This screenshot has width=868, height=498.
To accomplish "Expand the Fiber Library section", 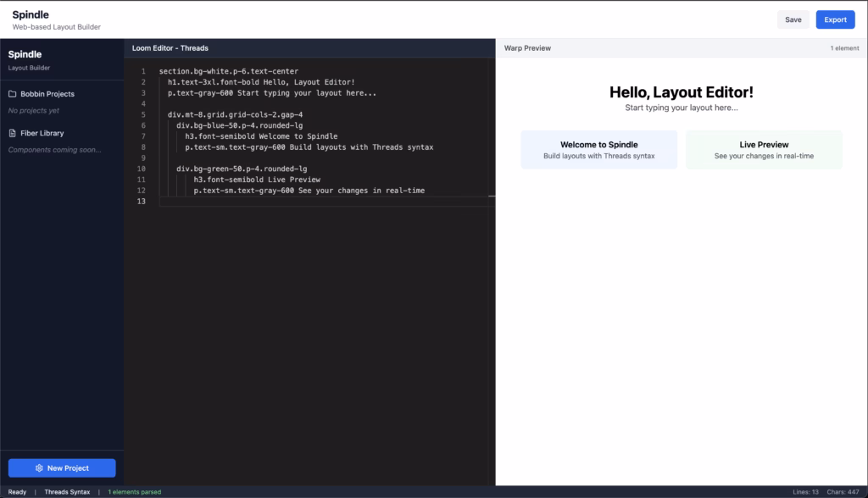I will click(43, 133).
